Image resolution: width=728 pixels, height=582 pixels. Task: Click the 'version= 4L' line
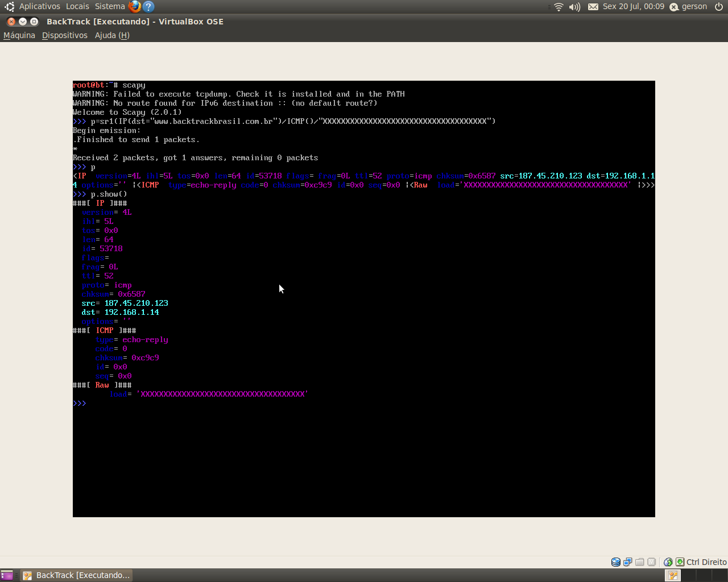107,213
